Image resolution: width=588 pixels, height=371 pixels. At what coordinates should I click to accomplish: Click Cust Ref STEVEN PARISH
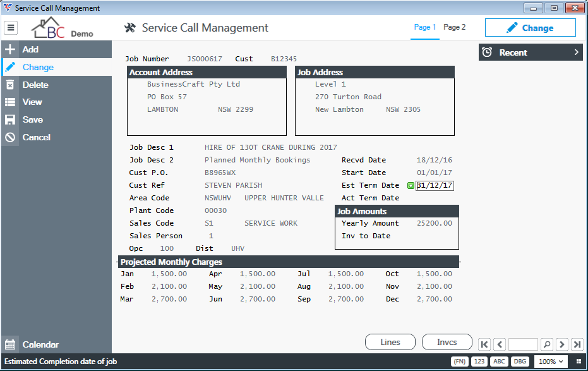click(x=233, y=185)
